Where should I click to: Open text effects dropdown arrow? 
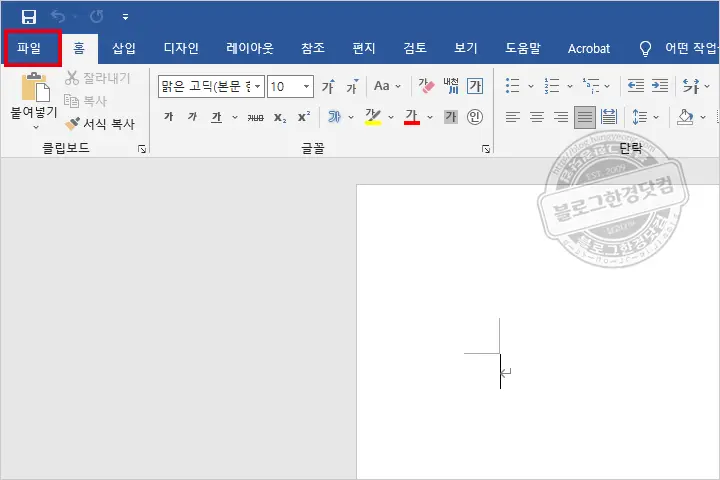pos(351,118)
